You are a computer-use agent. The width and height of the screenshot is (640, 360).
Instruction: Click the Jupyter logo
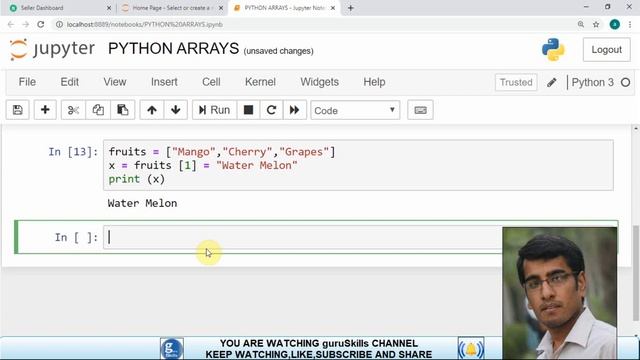52,49
